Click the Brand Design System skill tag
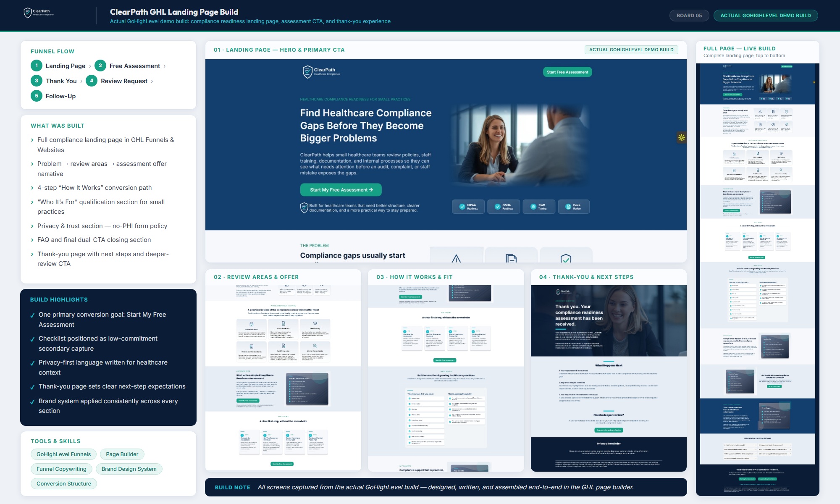This screenshot has width=840, height=504. pos(129,469)
